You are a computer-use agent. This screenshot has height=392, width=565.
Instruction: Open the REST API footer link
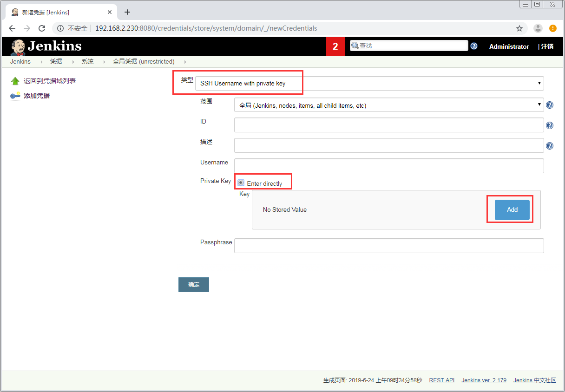442,380
